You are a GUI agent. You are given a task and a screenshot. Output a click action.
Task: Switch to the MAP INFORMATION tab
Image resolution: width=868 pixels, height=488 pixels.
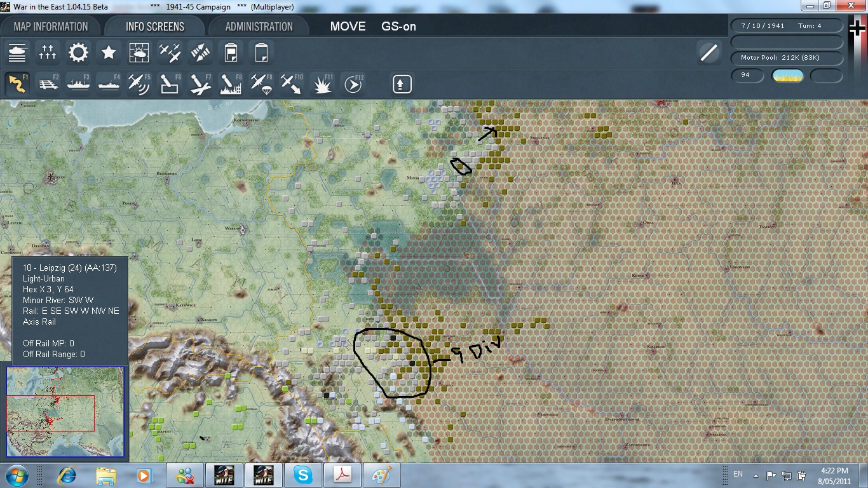(x=51, y=27)
